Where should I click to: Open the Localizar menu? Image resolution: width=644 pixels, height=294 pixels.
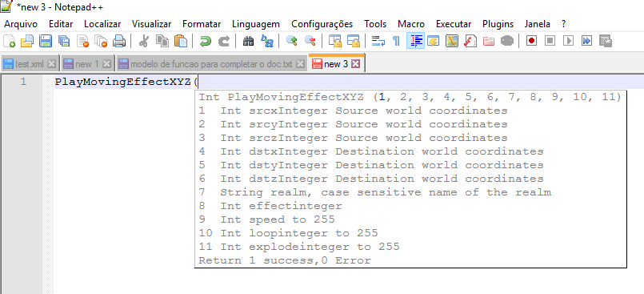(102, 24)
